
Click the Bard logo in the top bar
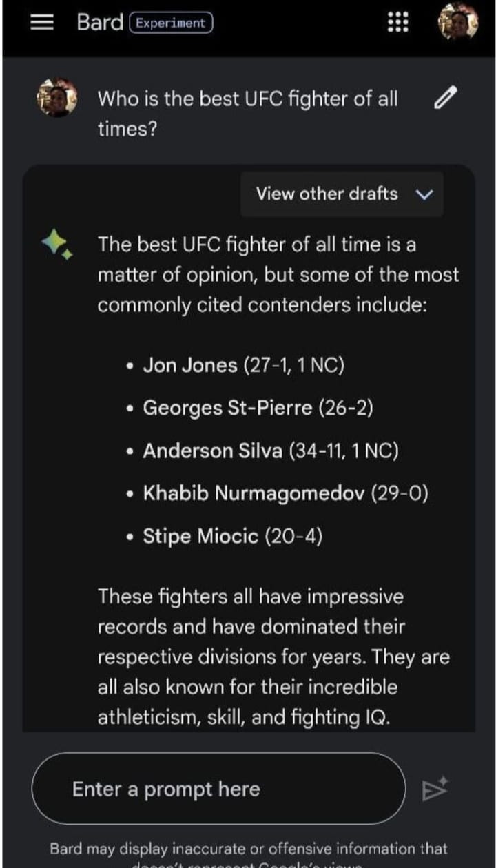[x=99, y=22]
